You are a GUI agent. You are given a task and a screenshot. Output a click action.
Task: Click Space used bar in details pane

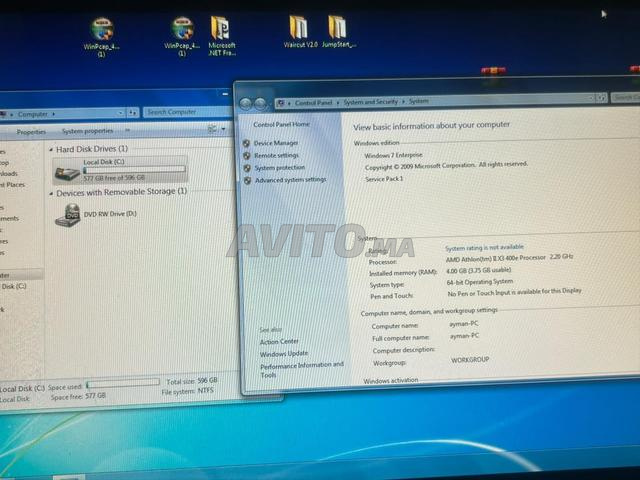point(123,383)
